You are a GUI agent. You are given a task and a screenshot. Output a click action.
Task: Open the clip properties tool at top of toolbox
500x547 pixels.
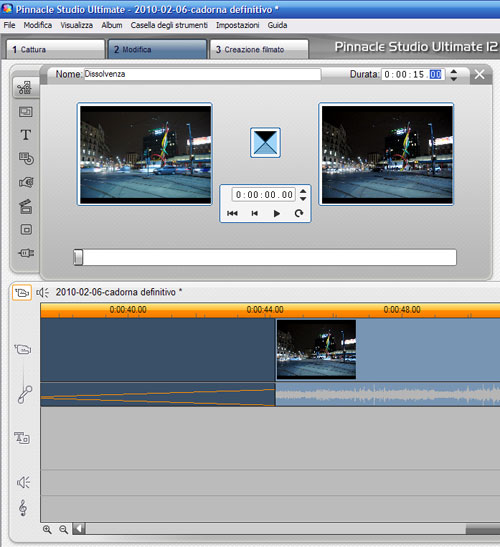(x=25, y=88)
